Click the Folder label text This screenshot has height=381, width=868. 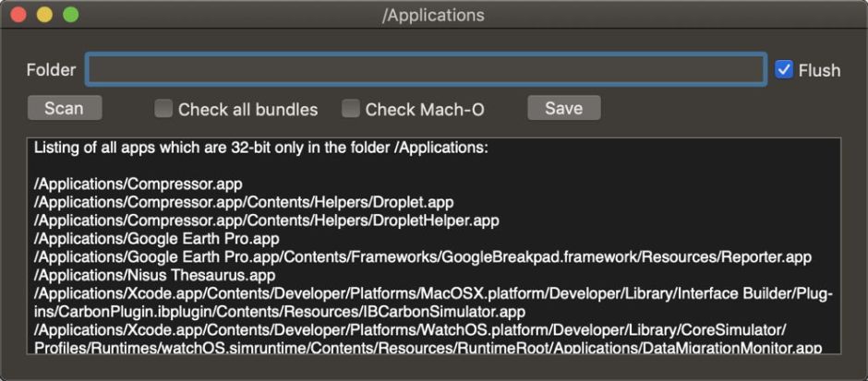[51, 70]
